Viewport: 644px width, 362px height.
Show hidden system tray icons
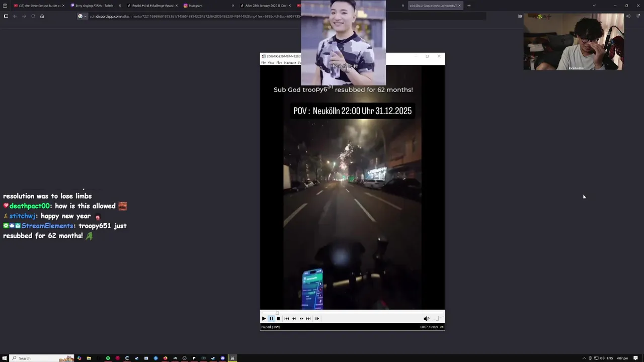click(584, 358)
